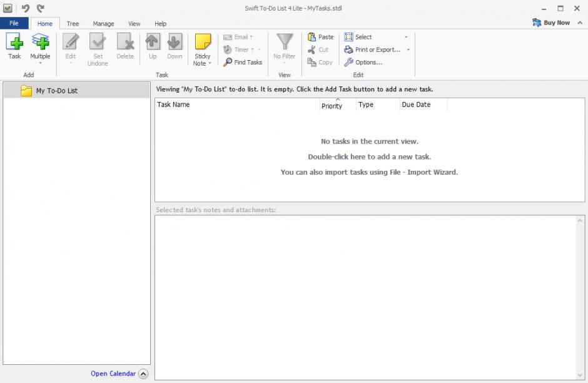Click the Select icon in Edit group
The image size is (588, 383).
(x=349, y=37)
